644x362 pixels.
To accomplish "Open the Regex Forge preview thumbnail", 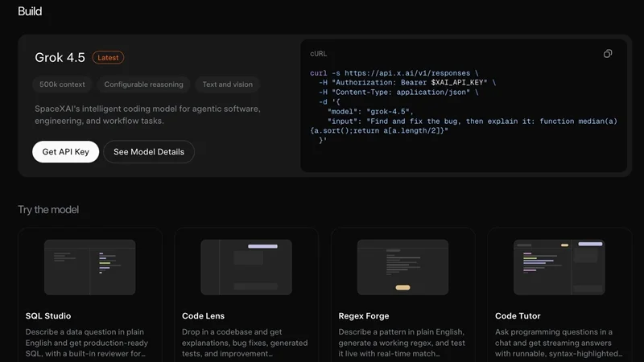I will click(403, 267).
